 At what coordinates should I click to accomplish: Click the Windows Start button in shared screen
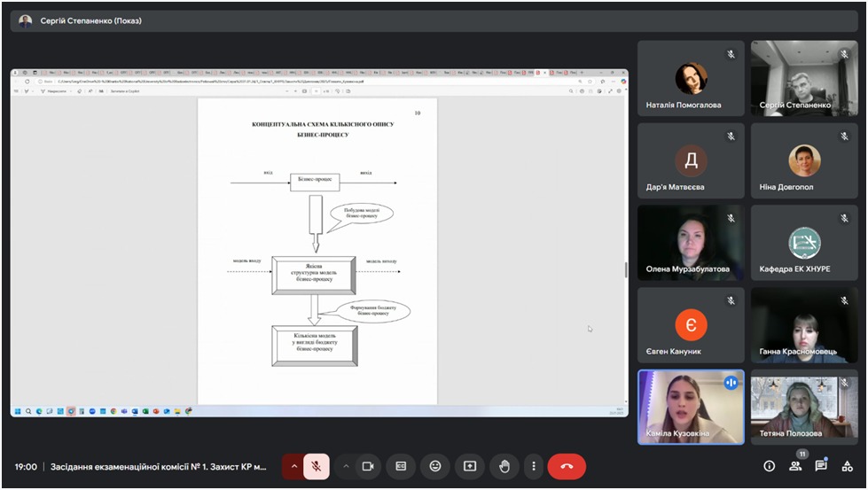click(17, 411)
